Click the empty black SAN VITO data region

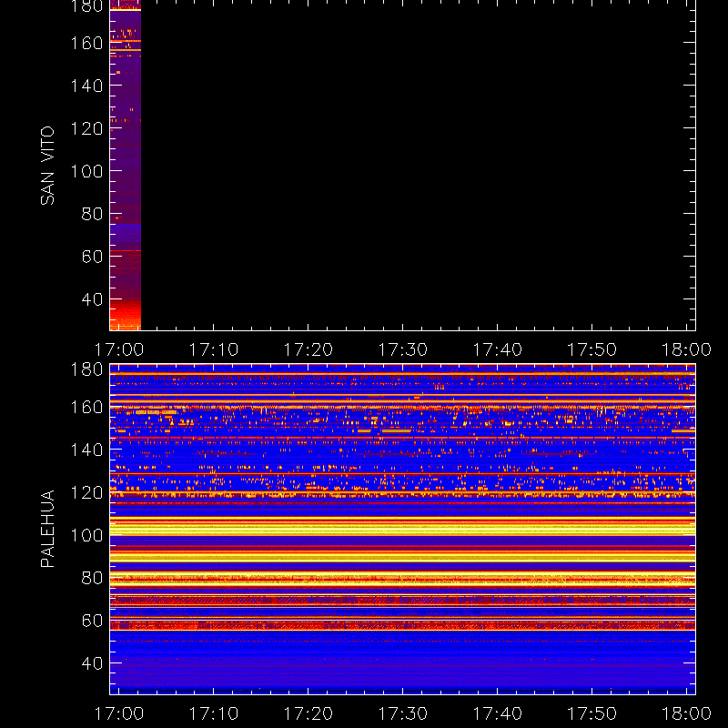(x=418, y=166)
